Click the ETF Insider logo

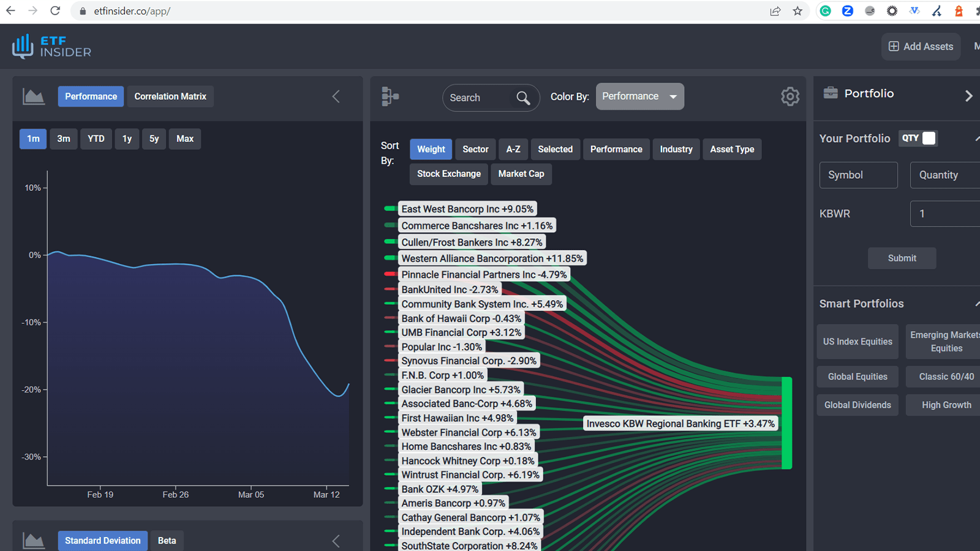pos(51,47)
